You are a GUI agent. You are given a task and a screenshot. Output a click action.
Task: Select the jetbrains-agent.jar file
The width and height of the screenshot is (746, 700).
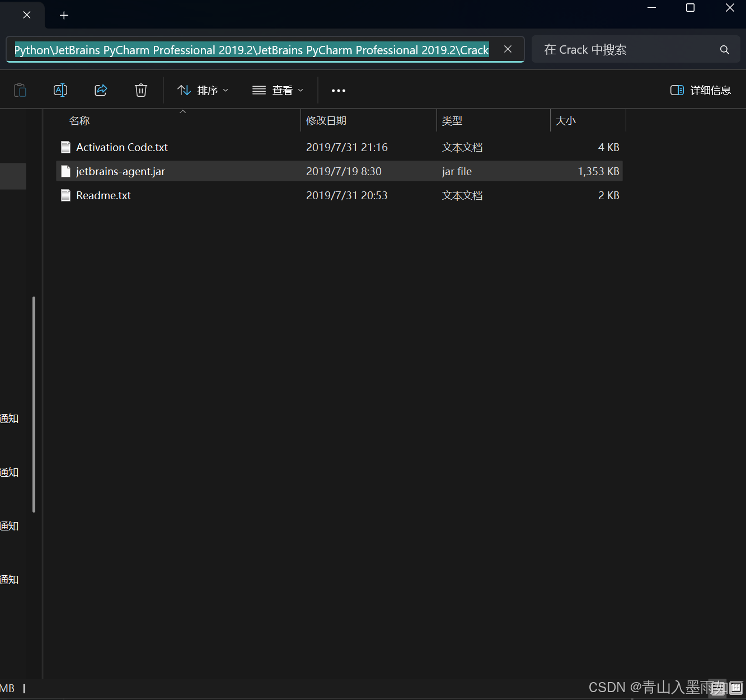[x=340, y=171]
